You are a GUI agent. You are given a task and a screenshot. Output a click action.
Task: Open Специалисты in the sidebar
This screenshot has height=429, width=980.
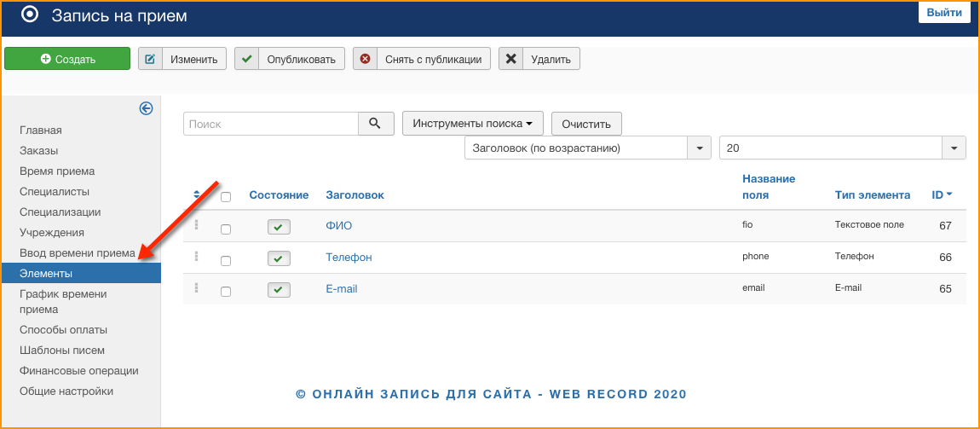click(x=55, y=191)
